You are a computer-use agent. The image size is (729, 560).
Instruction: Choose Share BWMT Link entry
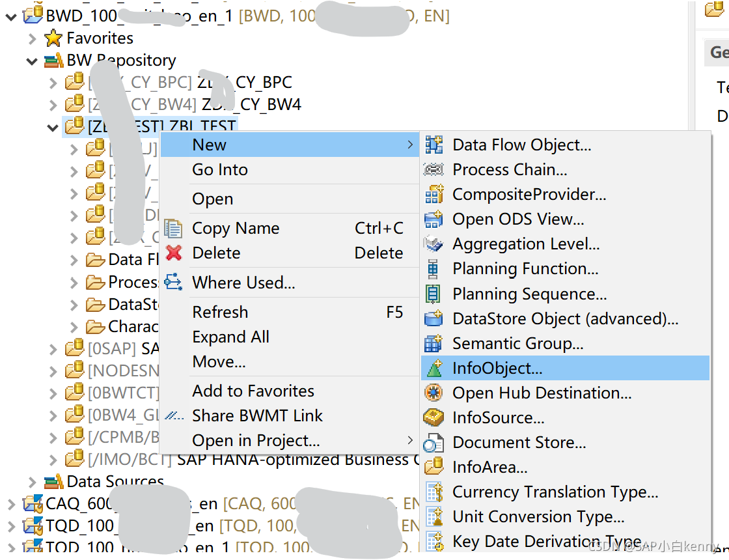point(289,415)
